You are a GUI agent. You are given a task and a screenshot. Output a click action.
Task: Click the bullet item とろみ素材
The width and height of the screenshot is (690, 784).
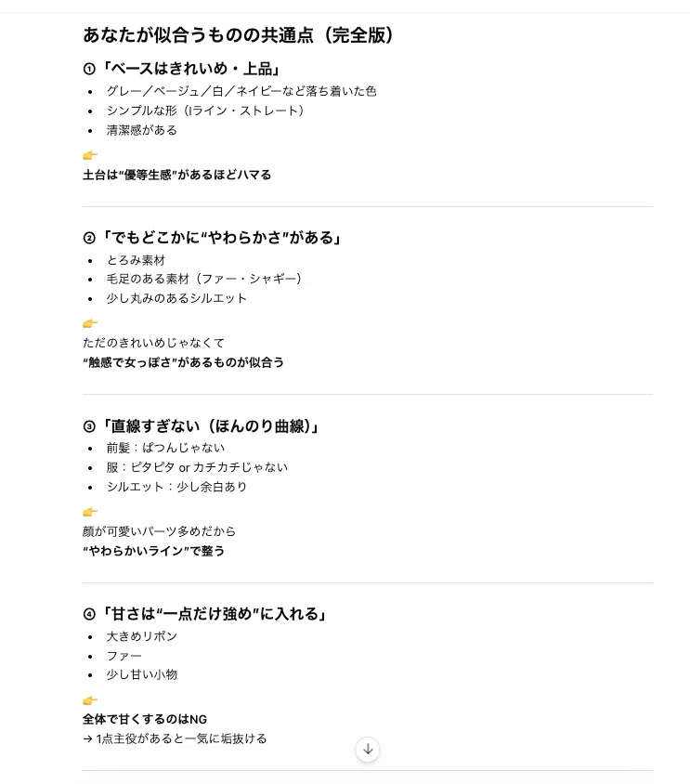[136, 260]
